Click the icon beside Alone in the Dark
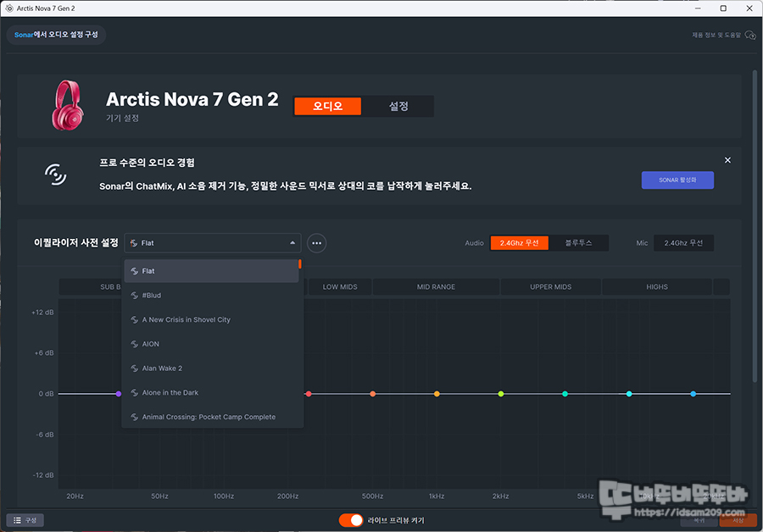The width and height of the screenshot is (763, 532). (135, 392)
